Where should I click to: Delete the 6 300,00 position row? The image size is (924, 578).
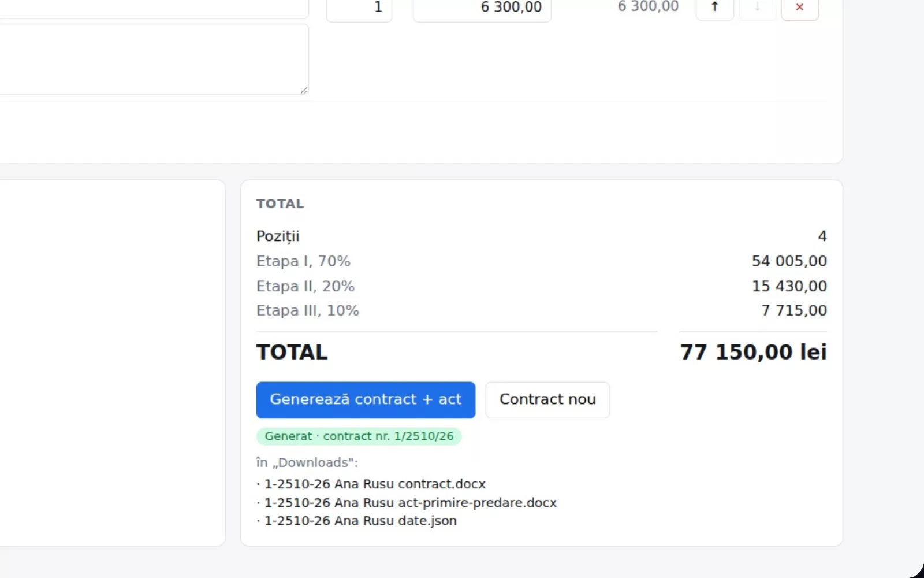tap(800, 8)
